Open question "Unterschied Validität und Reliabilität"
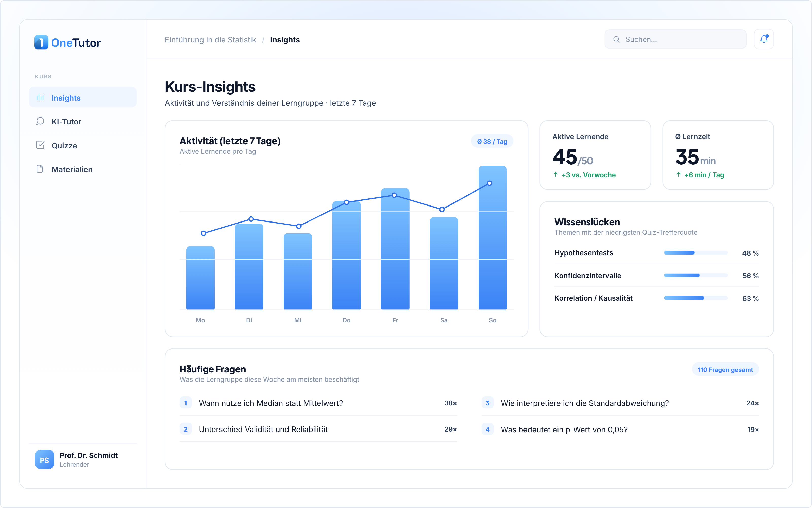 [x=318, y=429]
